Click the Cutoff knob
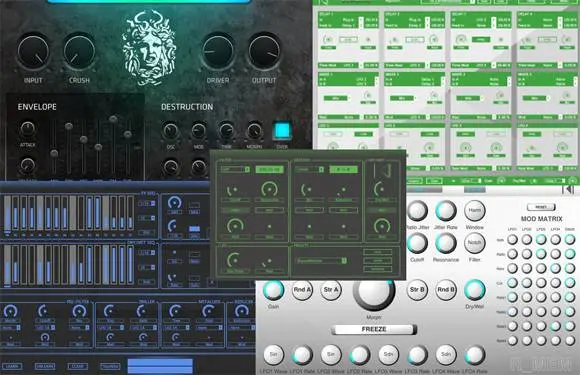 tap(417, 243)
